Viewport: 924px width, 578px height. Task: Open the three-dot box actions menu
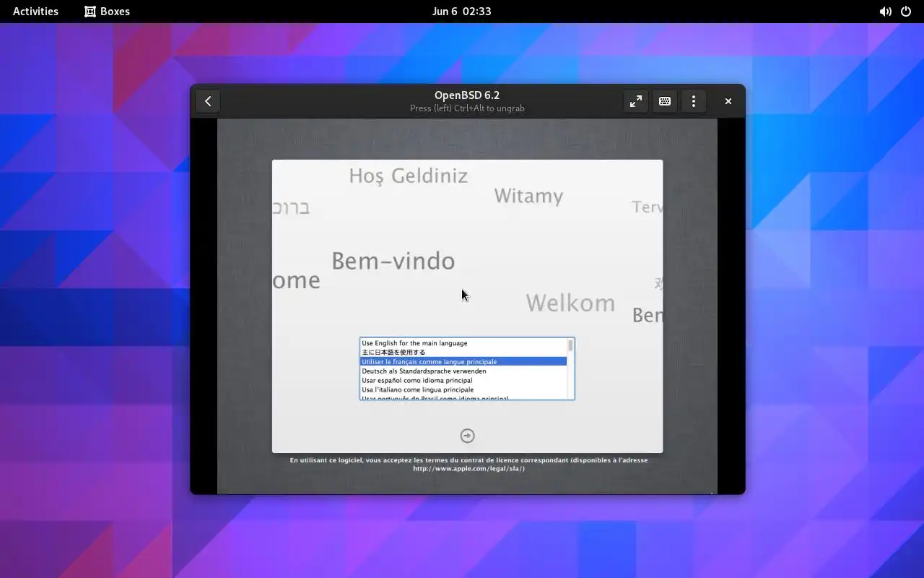[694, 101]
